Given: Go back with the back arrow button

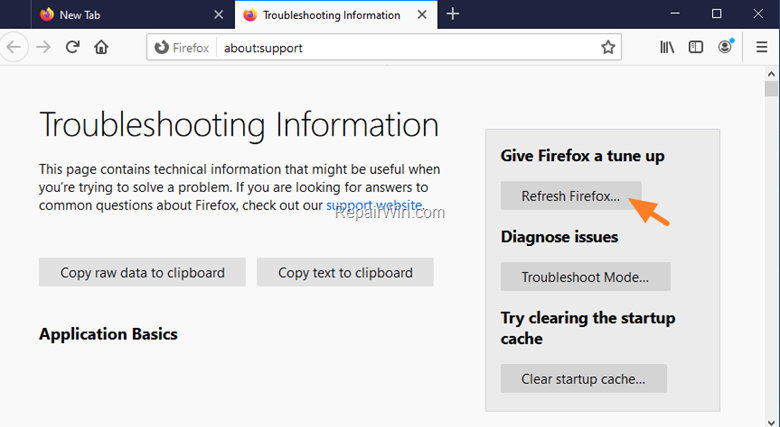Looking at the screenshot, I should point(13,47).
